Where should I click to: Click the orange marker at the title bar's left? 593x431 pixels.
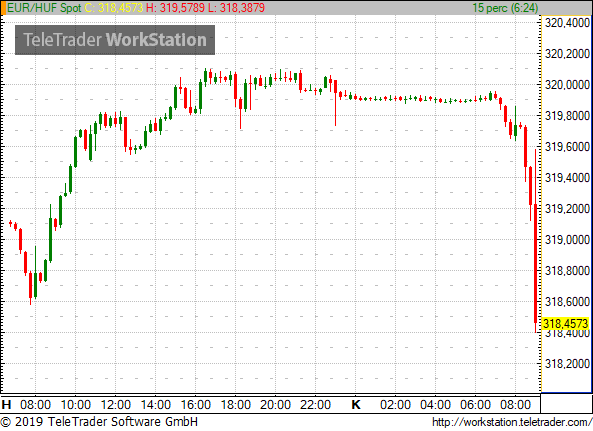(3, 8)
